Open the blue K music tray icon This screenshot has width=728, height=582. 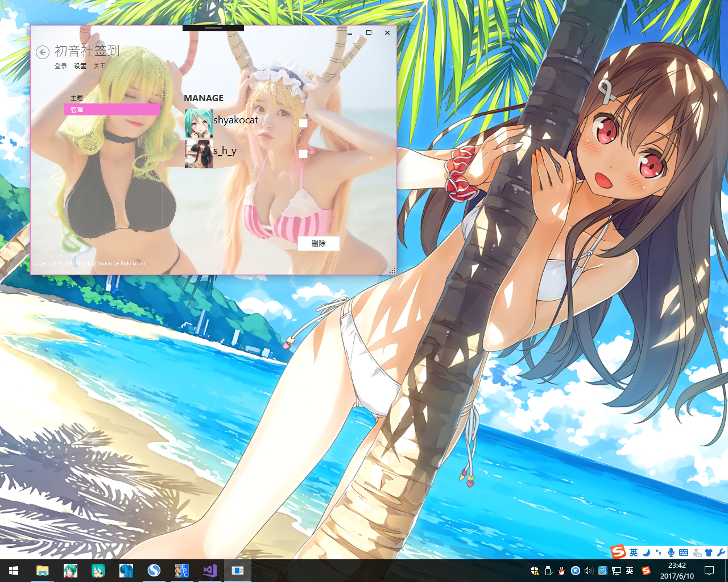pos(576,571)
